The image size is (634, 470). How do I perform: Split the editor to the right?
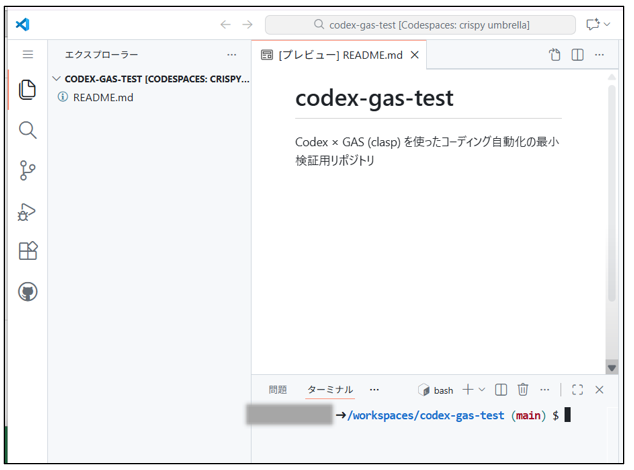coord(577,55)
